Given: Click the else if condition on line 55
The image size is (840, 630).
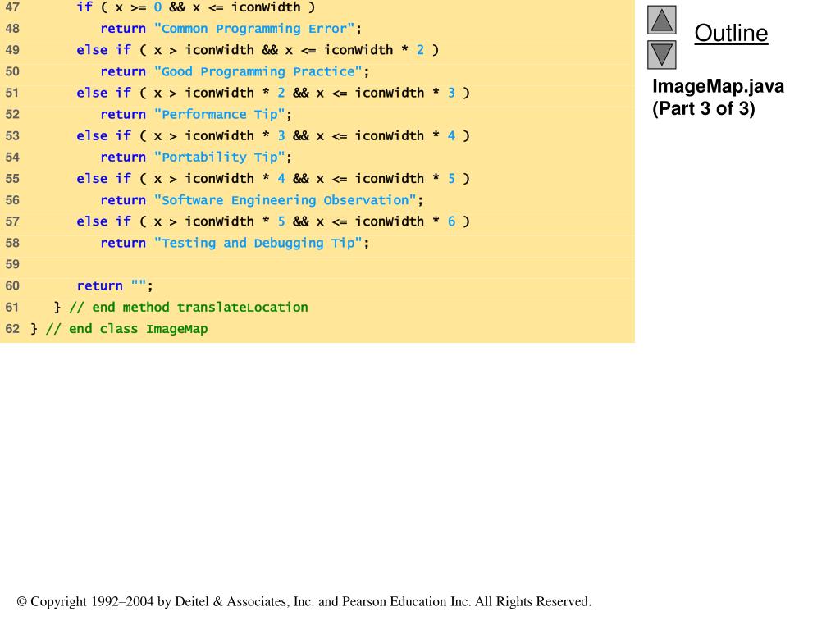Looking at the screenshot, I should click(x=273, y=179).
